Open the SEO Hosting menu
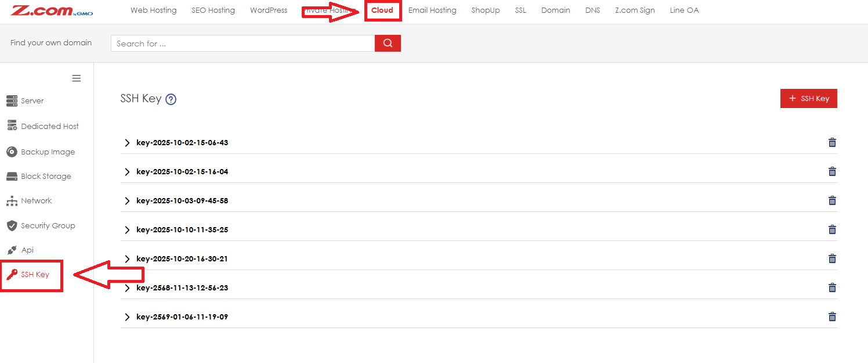The width and height of the screenshot is (868, 363). click(x=214, y=10)
